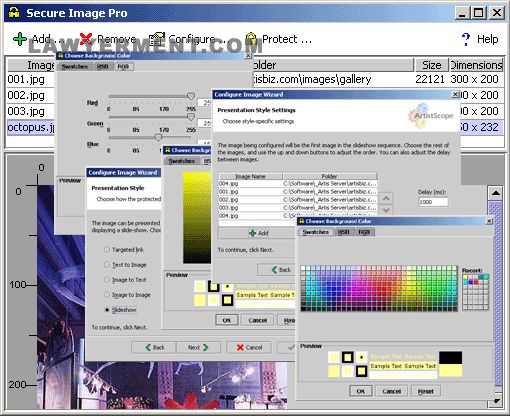Screen dimensions: 510x416
Task: Click the Red slider thumb
Action: click(191, 96)
